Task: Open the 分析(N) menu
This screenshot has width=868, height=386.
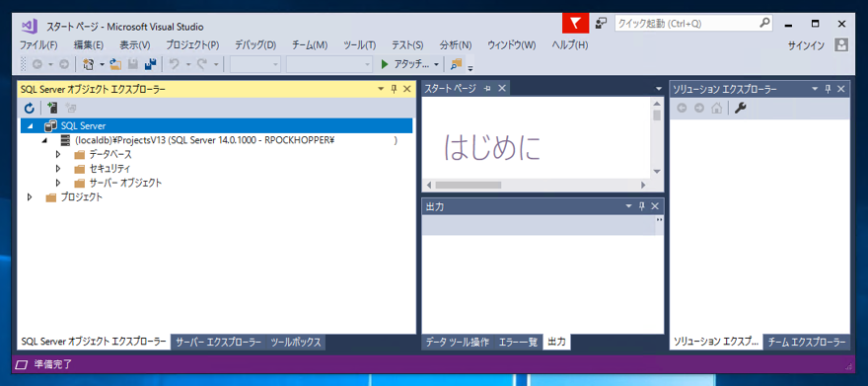Action: pyautogui.click(x=456, y=45)
